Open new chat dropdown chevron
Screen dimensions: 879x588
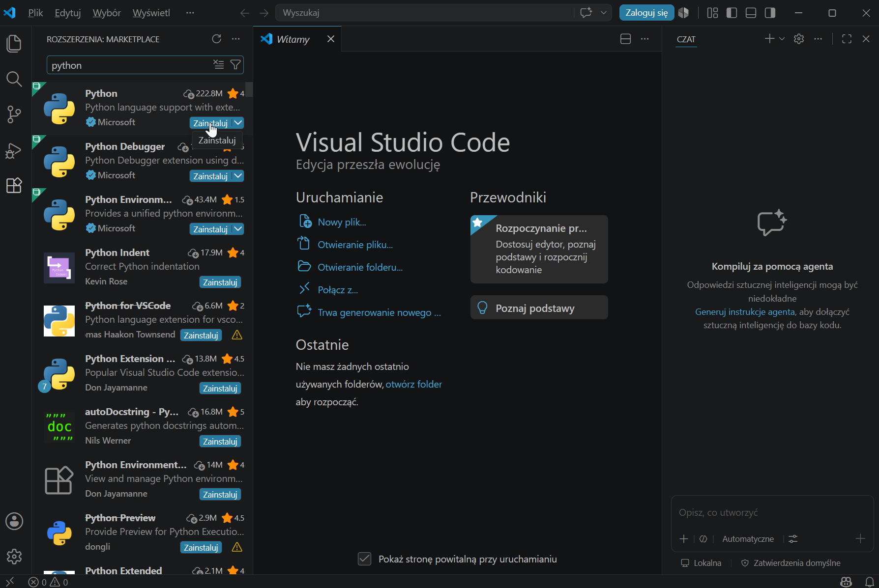pyautogui.click(x=782, y=39)
